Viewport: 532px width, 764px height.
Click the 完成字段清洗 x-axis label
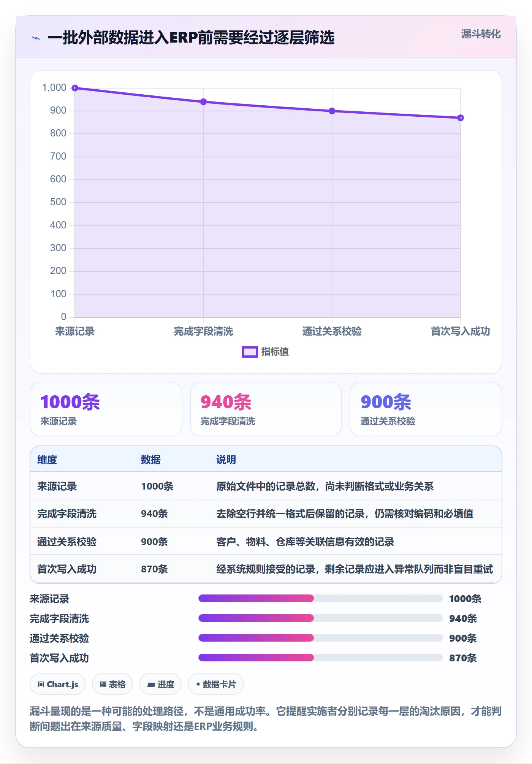point(203,331)
